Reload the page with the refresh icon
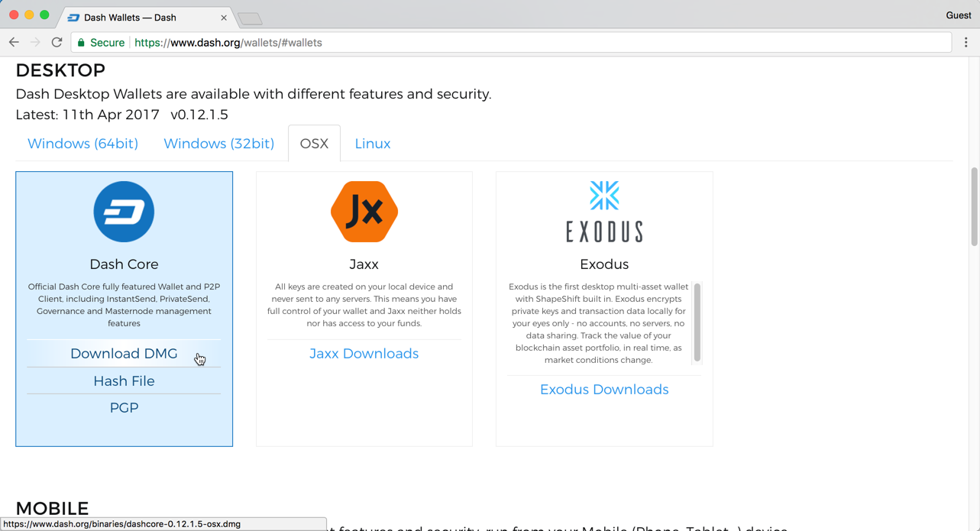This screenshot has height=531, width=980. (57, 43)
